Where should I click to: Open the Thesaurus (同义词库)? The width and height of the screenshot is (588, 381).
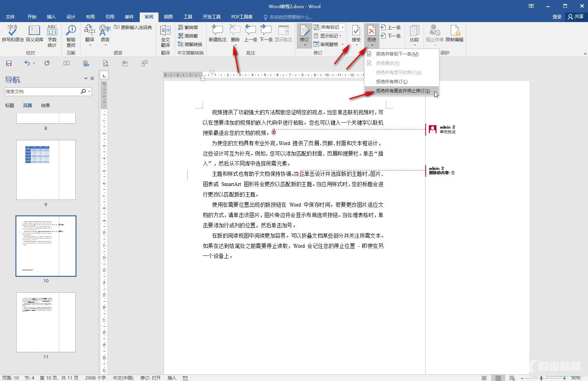click(x=34, y=33)
